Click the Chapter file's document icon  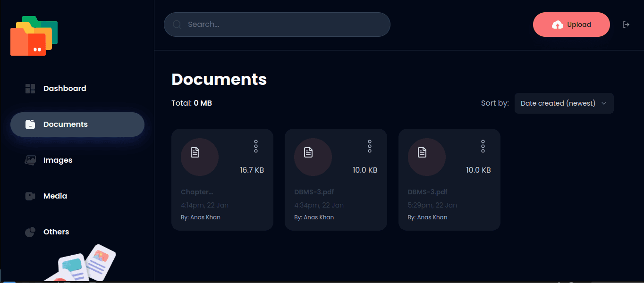195,152
